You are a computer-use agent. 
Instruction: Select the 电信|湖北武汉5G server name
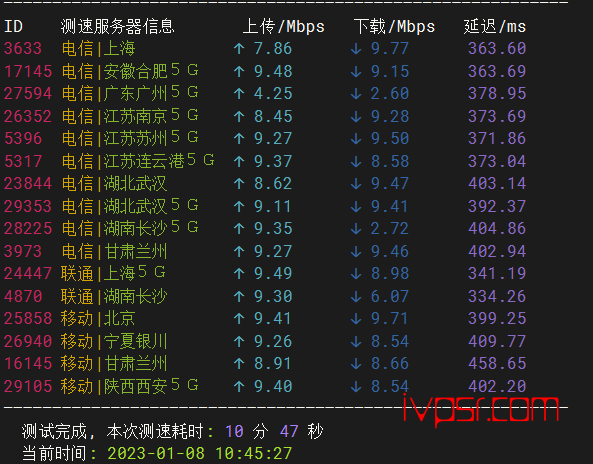[130, 206]
